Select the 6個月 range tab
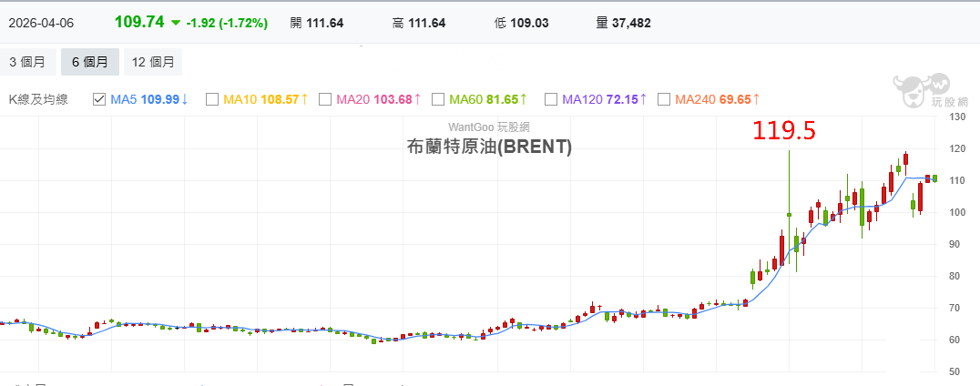The height and width of the screenshot is (386, 980). pyautogui.click(x=89, y=62)
